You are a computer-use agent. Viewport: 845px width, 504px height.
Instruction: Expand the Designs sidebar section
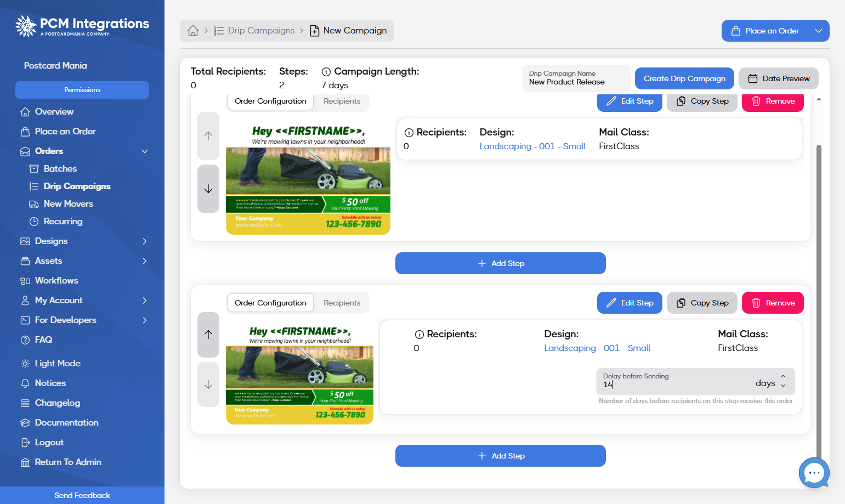tap(145, 241)
